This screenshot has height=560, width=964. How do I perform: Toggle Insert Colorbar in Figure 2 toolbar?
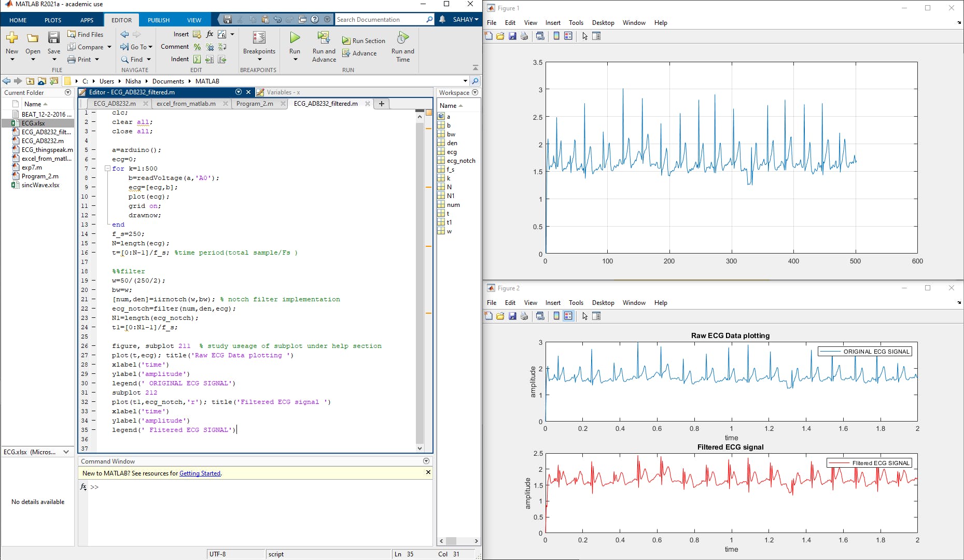556,316
